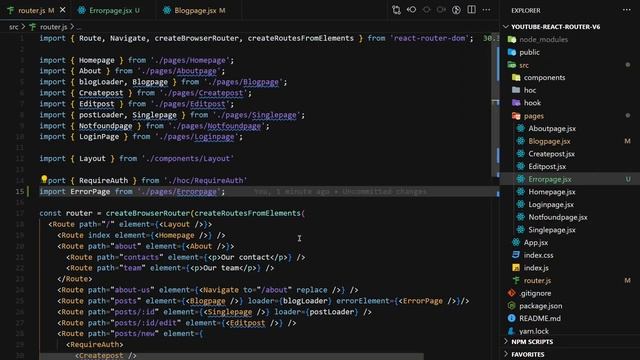Click the React file icon beside Errorpage.jsx tab
Image resolution: width=640 pixels, height=360 pixels.
click(x=82, y=10)
